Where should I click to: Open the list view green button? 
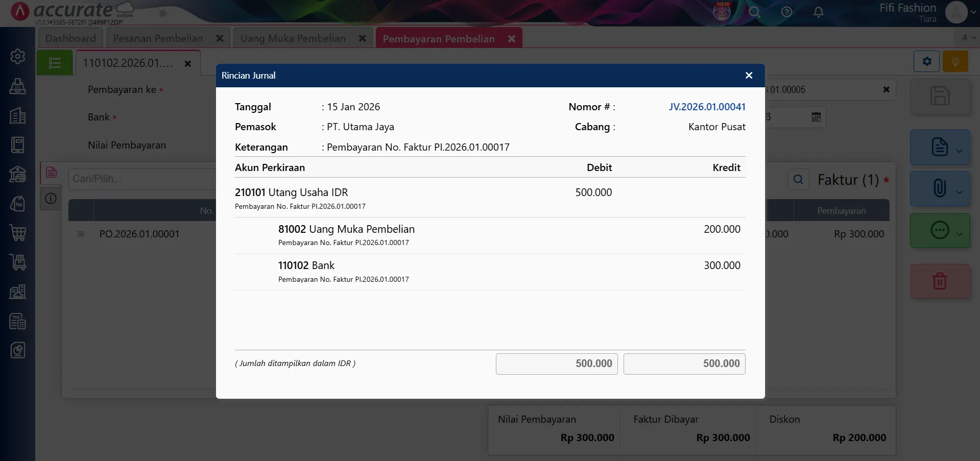tap(55, 63)
